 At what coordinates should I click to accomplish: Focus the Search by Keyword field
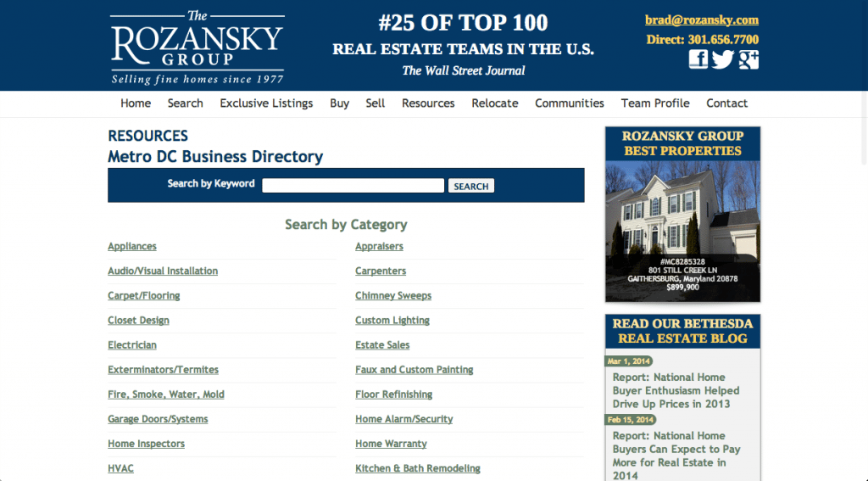click(x=353, y=185)
